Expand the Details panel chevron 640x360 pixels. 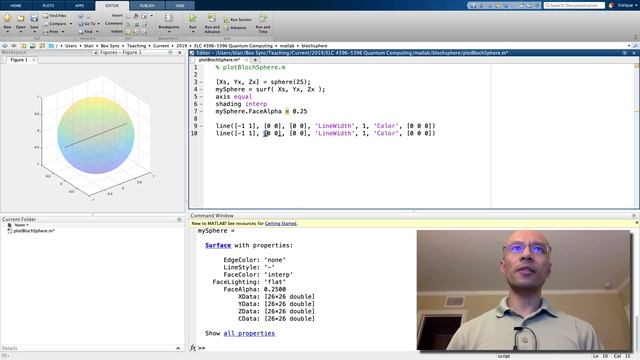click(178, 348)
